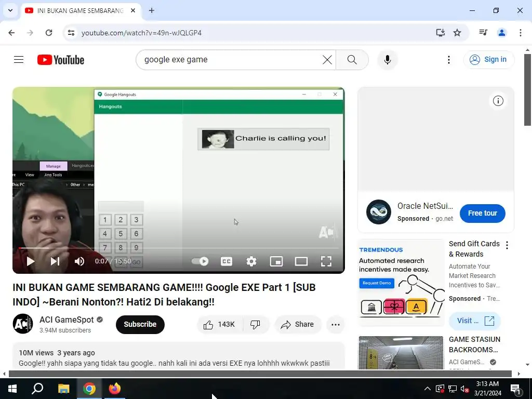
Task: Open a new browser tab
Action: (x=152, y=10)
